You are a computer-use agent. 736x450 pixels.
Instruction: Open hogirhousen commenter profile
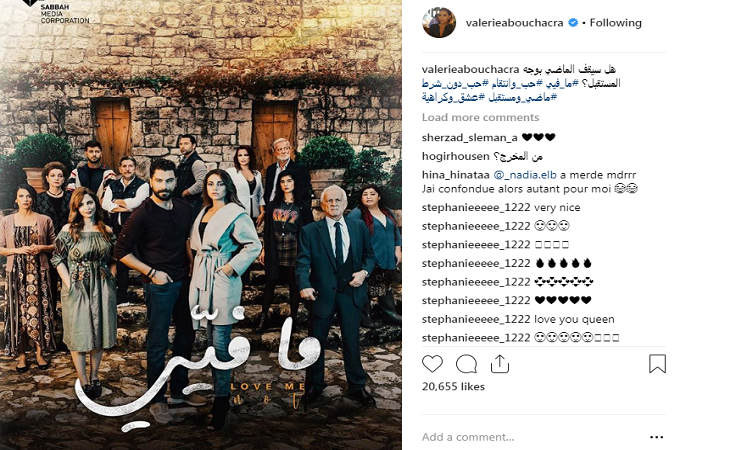tap(455, 156)
